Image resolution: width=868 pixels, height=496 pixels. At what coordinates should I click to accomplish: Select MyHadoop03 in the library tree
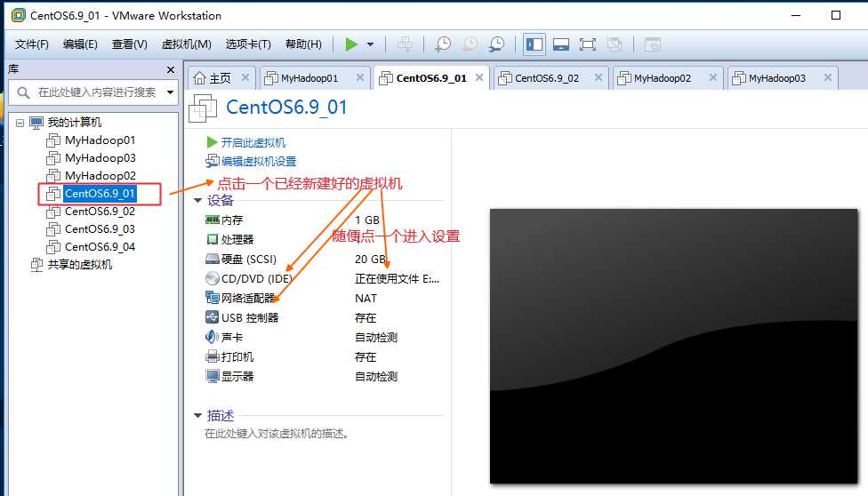[x=100, y=157]
